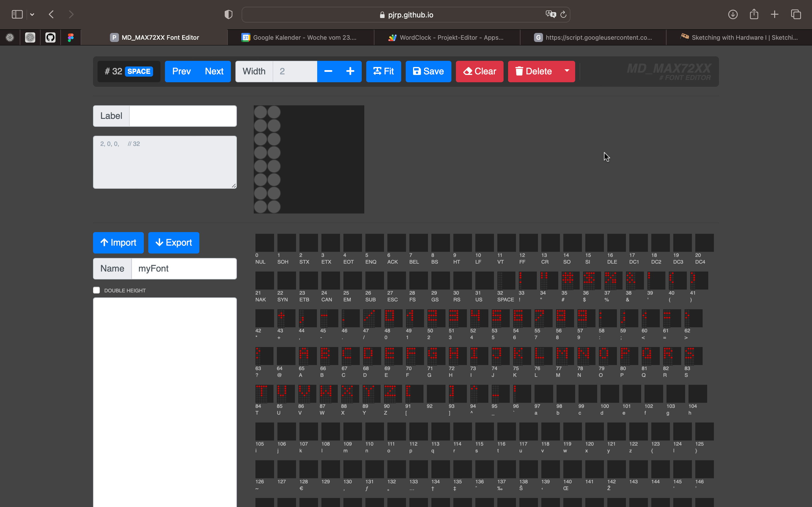Click the Label input field
Viewport: 812px width, 507px height.
coord(183,116)
